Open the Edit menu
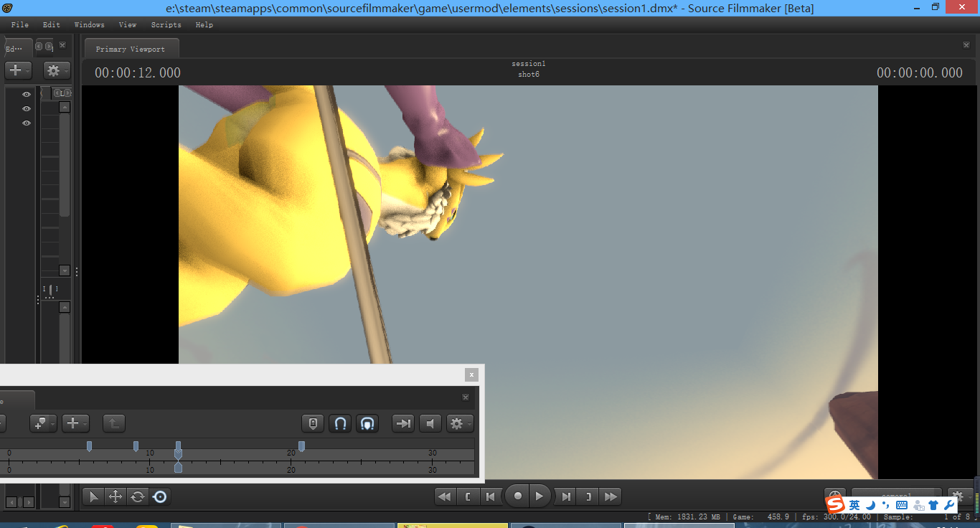The image size is (980, 528). (x=52, y=24)
